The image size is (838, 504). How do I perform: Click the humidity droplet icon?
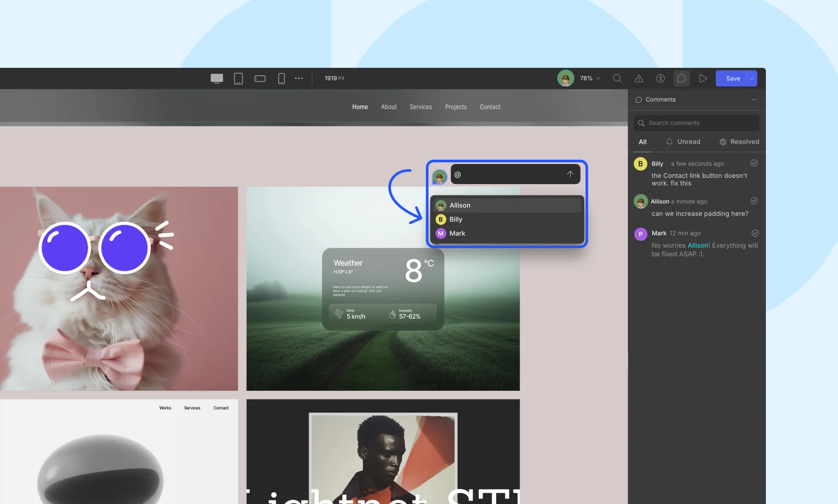click(x=392, y=314)
